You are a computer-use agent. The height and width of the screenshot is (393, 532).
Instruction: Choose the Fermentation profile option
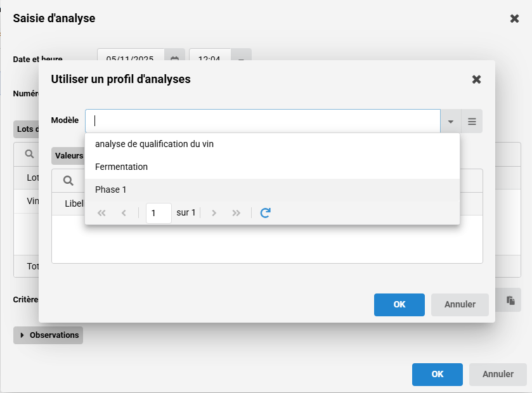121,167
